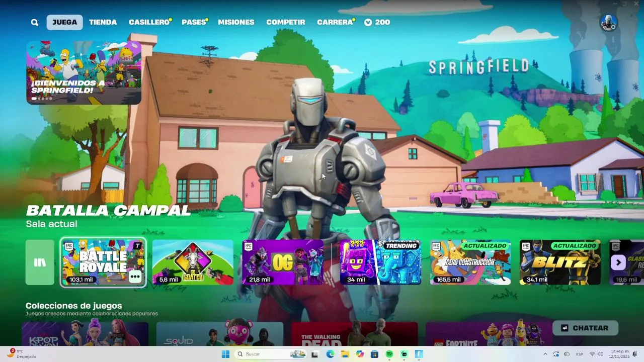Open the CHATEAR button
Image resolution: width=644 pixels, height=362 pixels.
tap(585, 328)
